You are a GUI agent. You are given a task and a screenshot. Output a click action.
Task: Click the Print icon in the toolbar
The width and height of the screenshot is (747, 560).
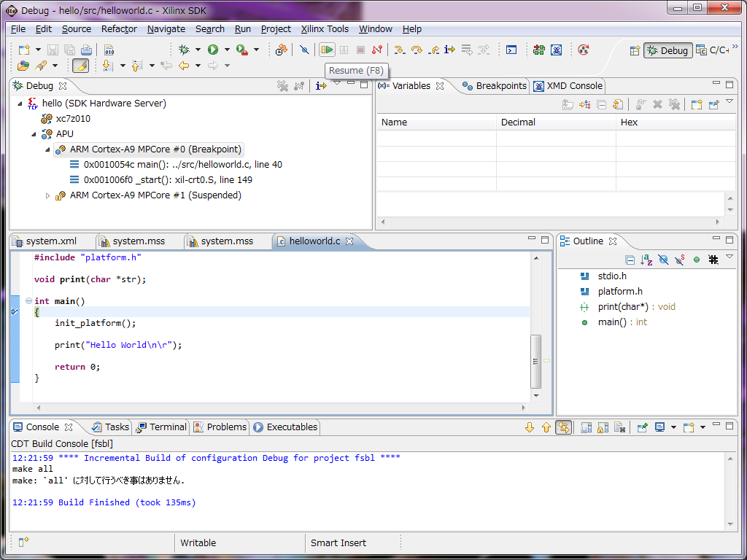[x=86, y=50]
